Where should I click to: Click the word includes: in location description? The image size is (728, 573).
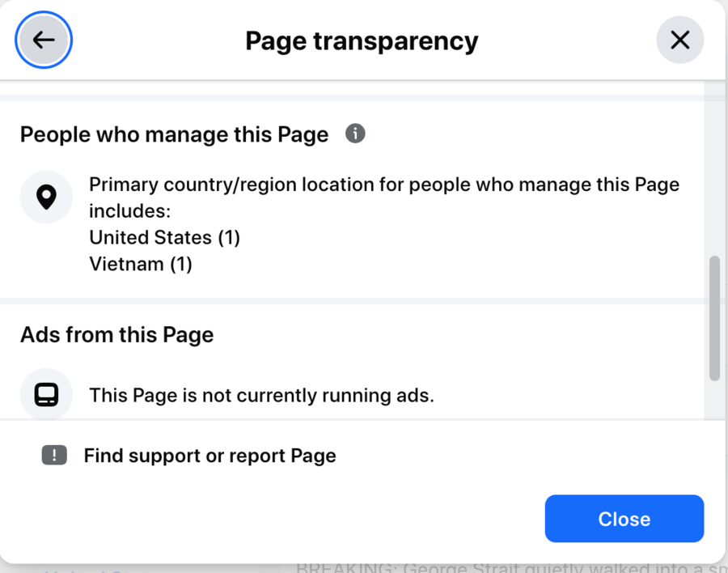click(129, 211)
